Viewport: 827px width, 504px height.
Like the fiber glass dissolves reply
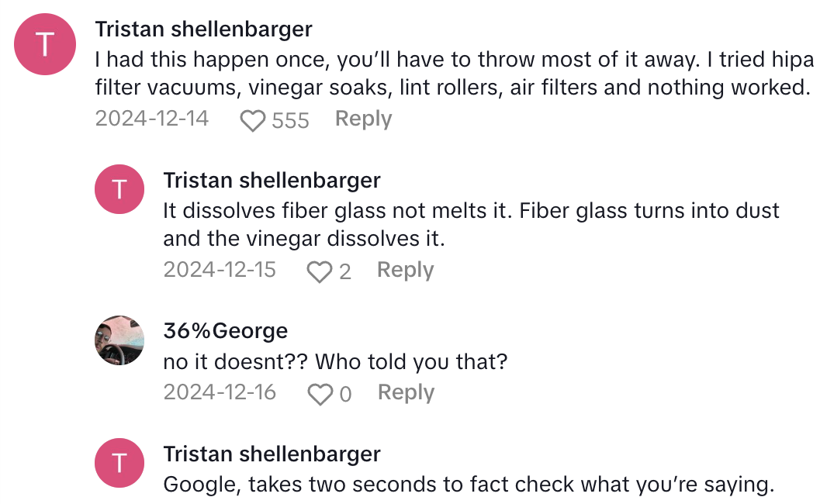(x=320, y=271)
